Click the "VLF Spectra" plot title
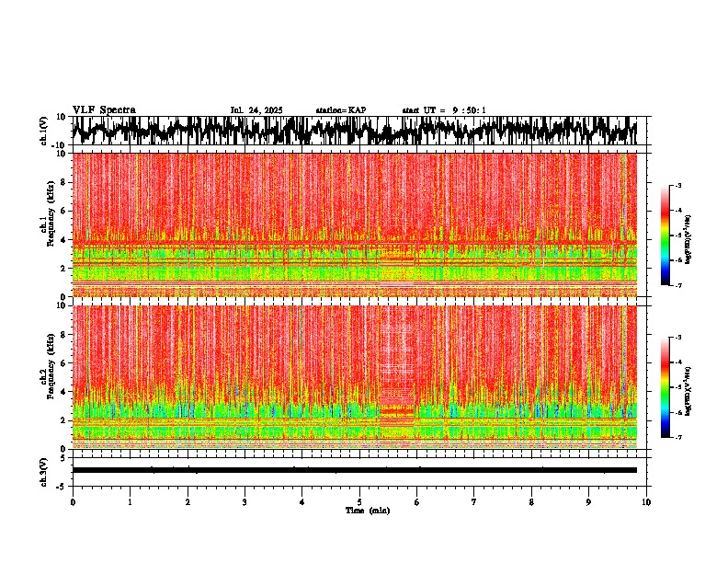 [x=104, y=110]
